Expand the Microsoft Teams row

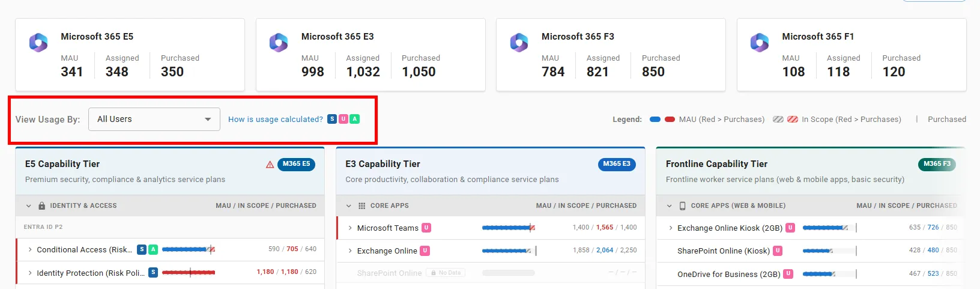(350, 228)
